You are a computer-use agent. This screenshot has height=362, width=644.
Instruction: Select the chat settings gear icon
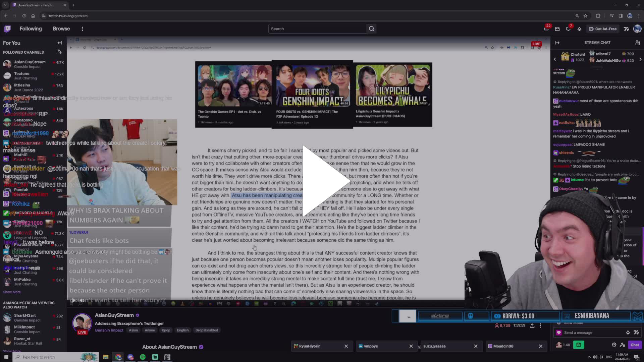point(614,345)
